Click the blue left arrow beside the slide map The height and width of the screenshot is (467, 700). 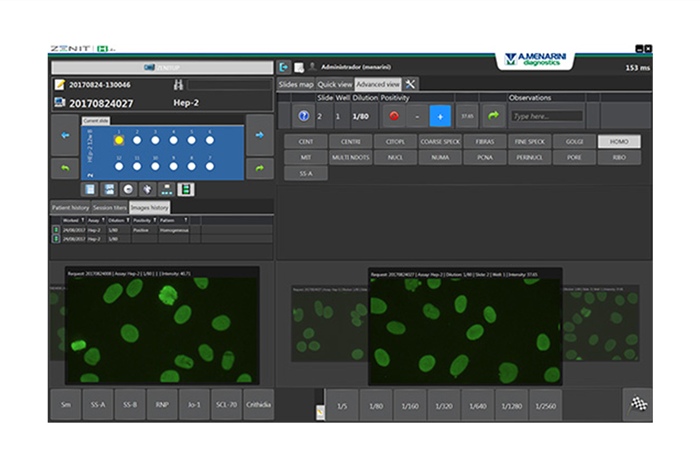point(63,134)
